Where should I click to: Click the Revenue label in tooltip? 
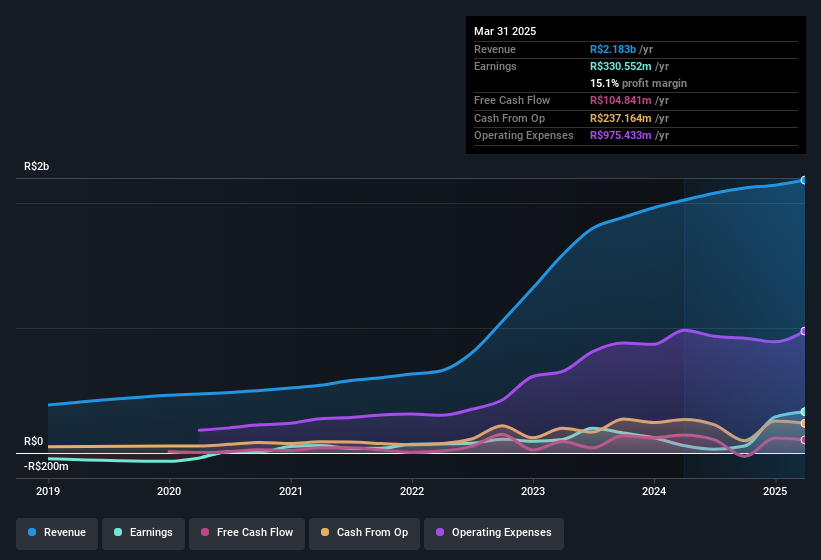tap(495, 49)
